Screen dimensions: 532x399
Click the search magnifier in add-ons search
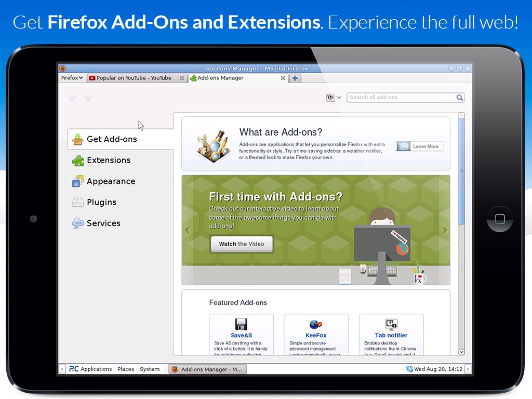coord(459,98)
